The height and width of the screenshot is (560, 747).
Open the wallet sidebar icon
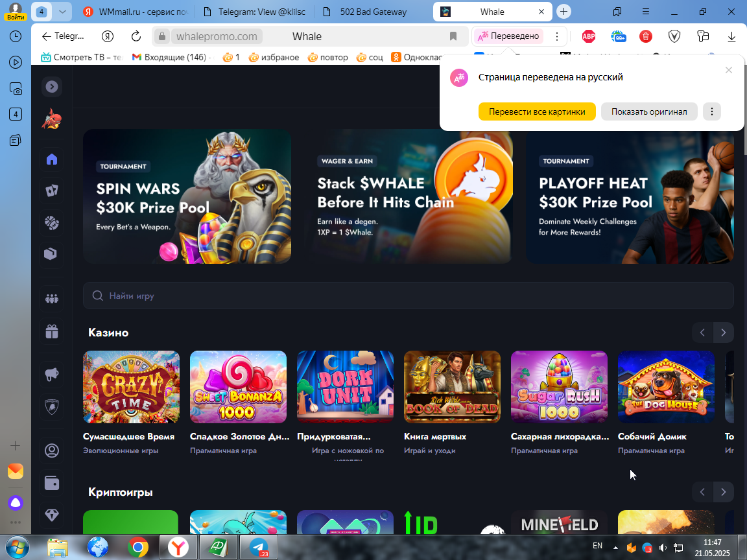click(x=51, y=483)
